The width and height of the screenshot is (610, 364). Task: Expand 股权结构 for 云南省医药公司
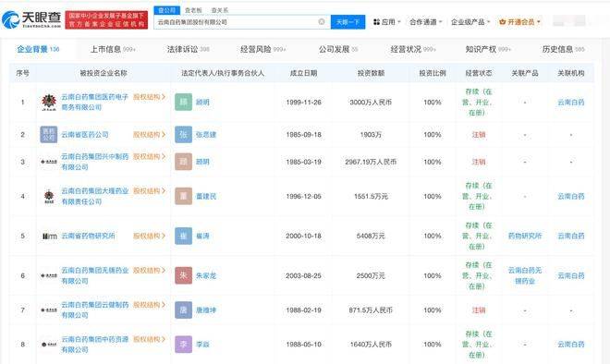[x=150, y=135]
